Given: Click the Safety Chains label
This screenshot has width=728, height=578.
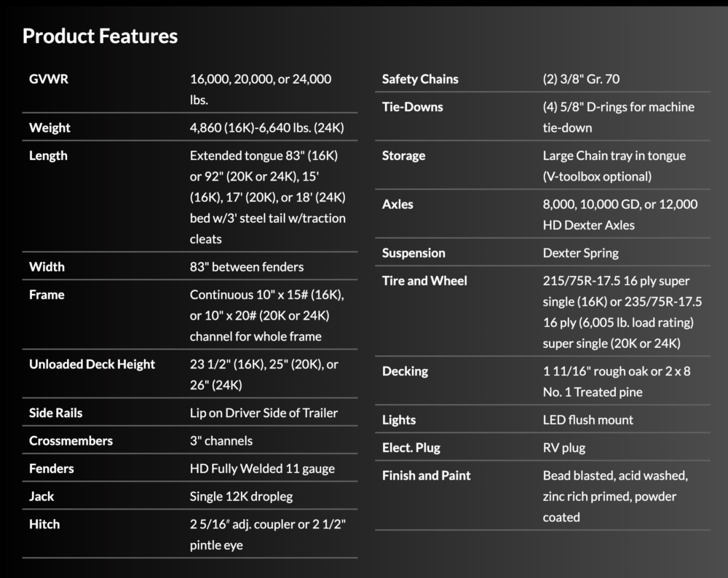Looking at the screenshot, I should [x=420, y=79].
